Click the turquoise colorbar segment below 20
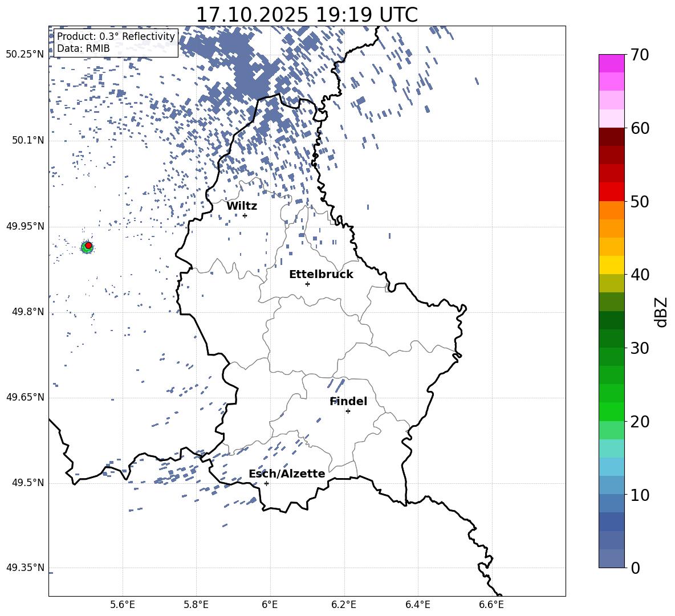Screen dimensions: 675x616 611,448
